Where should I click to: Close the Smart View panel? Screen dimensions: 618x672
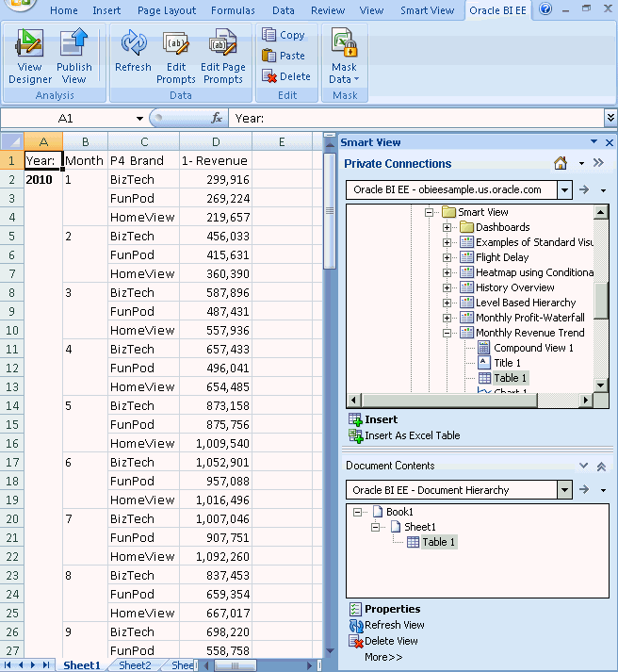point(609,142)
